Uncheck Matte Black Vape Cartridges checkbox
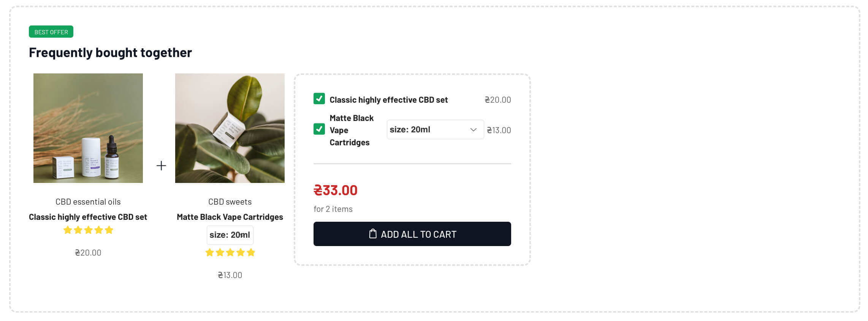 (x=319, y=129)
